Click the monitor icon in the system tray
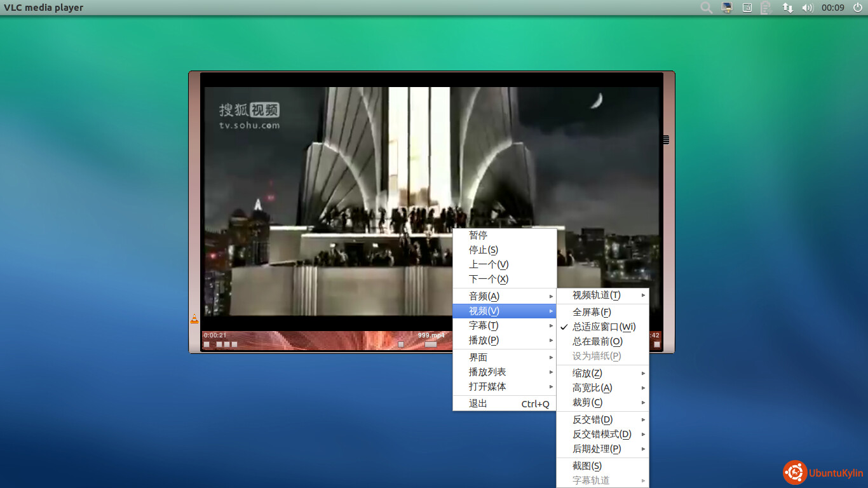The image size is (868, 488). click(x=727, y=8)
